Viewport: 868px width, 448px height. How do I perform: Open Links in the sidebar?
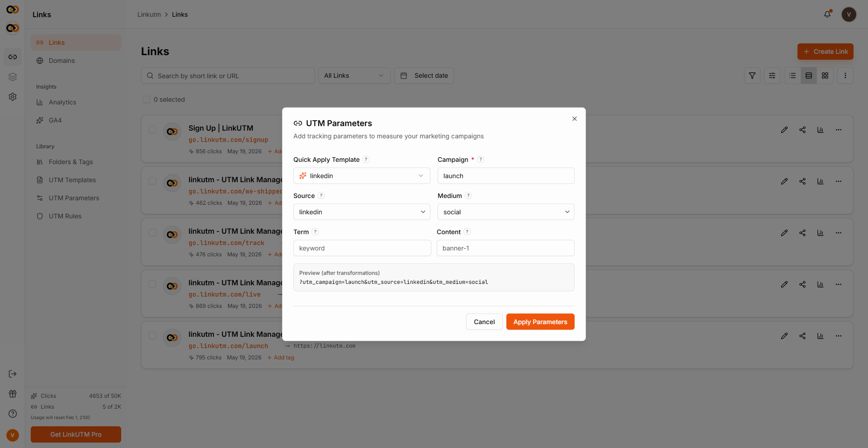76,42
